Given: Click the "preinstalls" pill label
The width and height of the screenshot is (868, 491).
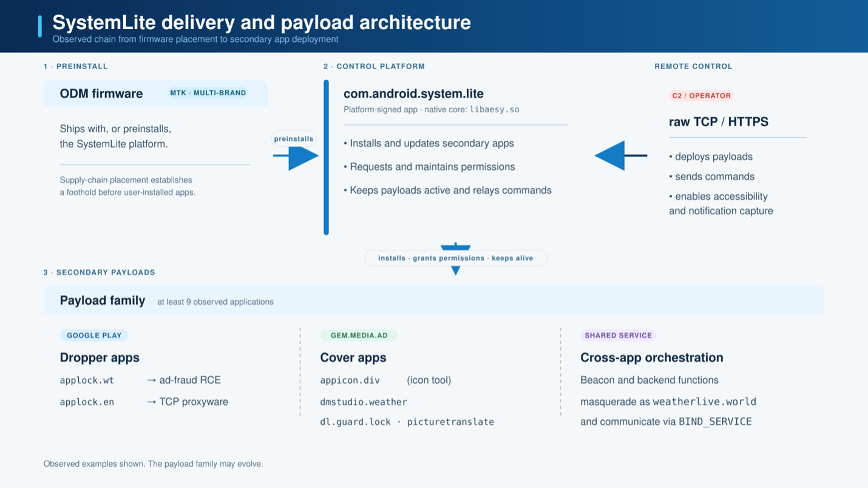Looking at the screenshot, I should pyautogui.click(x=294, y=139).
